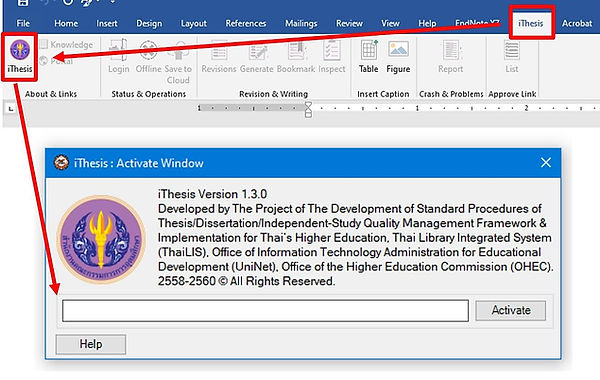Switch to the Home tab

pos(66,23)
